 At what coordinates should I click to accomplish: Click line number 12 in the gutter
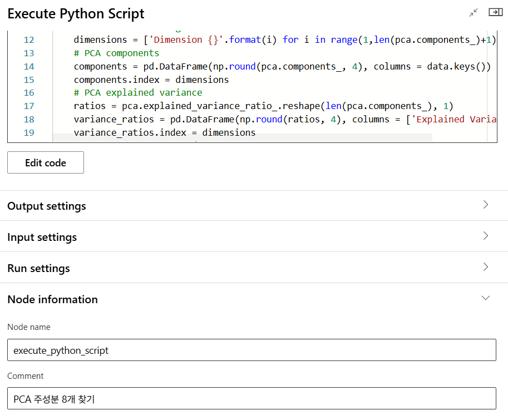28,40
